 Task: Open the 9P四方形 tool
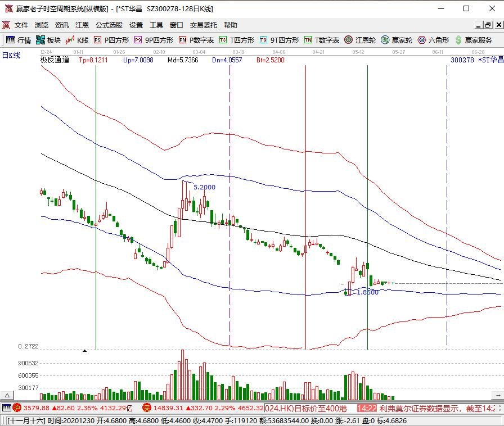coord(154,40)
